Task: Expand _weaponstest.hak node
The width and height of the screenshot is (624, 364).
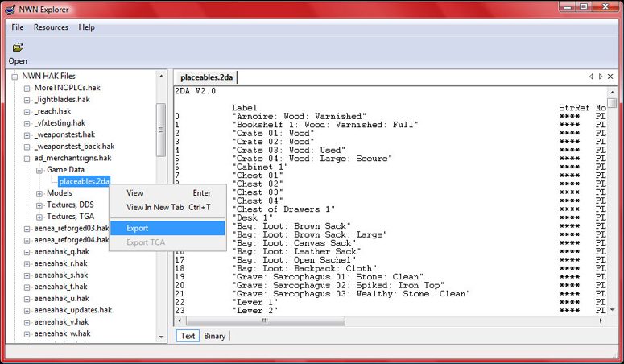Action: [27, 135]
